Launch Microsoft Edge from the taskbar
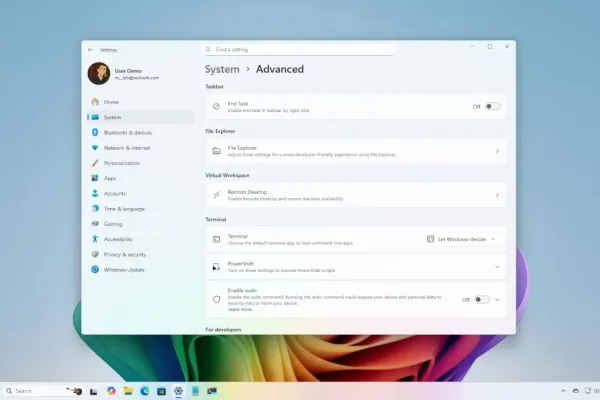This screenshot has width=600, height=400. click(145, 391)
